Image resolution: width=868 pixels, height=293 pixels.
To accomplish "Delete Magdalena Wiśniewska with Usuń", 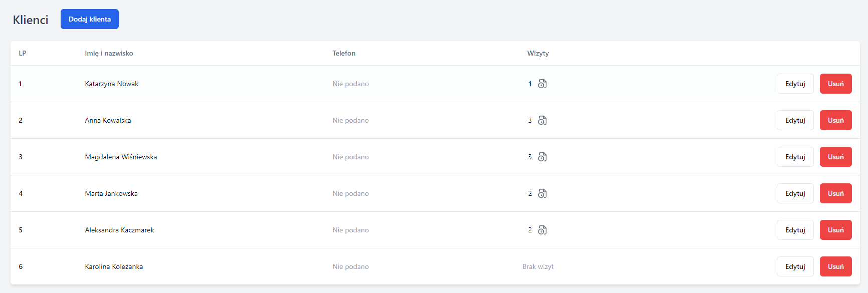I will coord(836,157).
